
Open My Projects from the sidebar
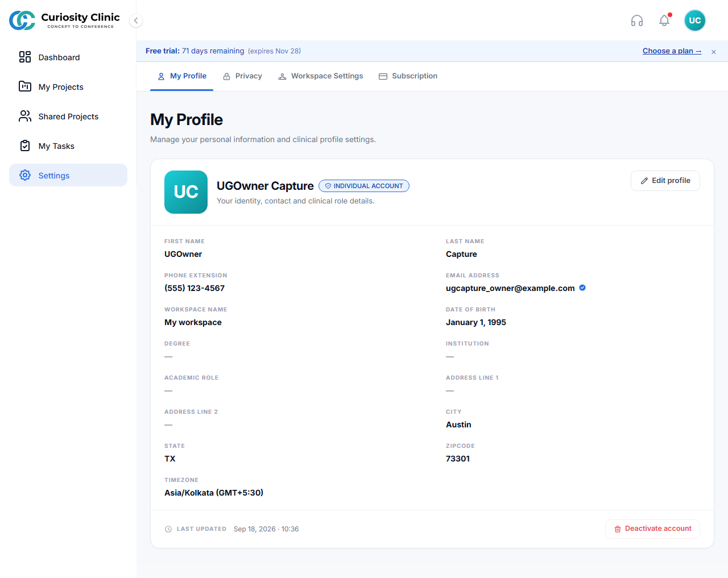tap(68, 86)
